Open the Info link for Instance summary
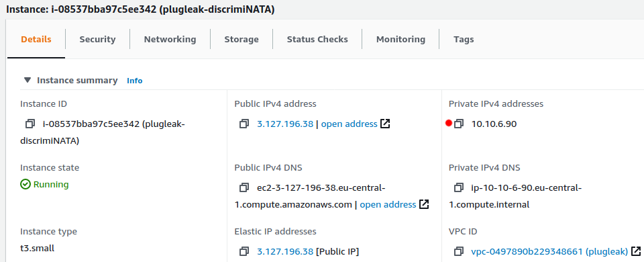 tap(135, 81)
